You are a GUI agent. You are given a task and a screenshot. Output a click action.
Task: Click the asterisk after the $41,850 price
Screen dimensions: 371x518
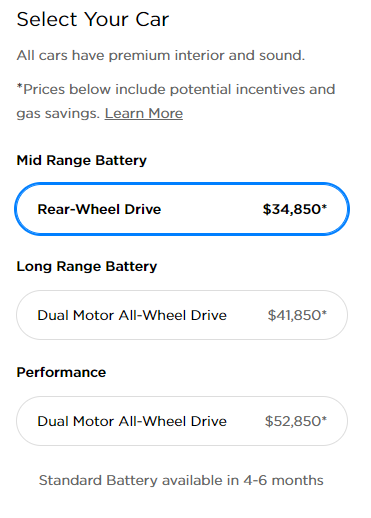pos(324,313)
